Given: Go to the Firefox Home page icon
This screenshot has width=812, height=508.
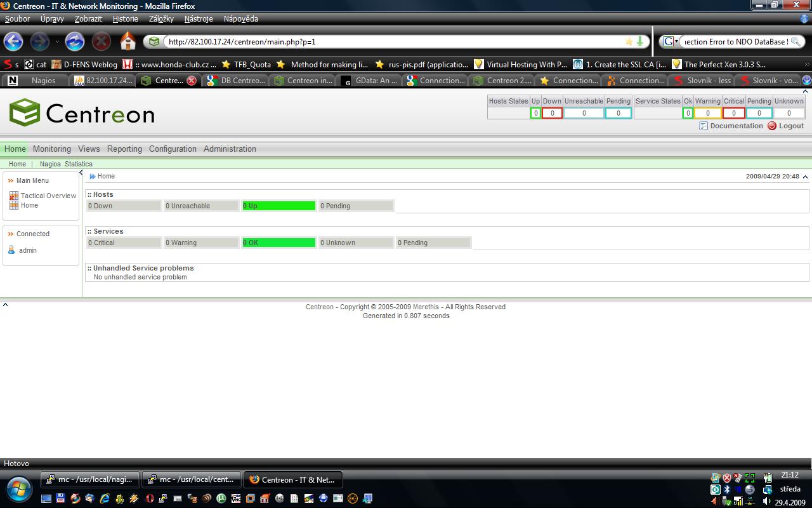Looking at the screenshot, I should coord(128,41).
